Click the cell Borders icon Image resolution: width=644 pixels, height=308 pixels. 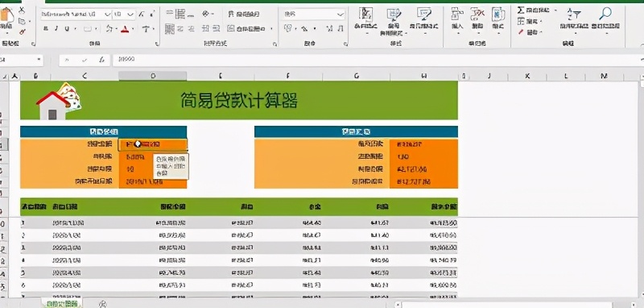(88, 29)
